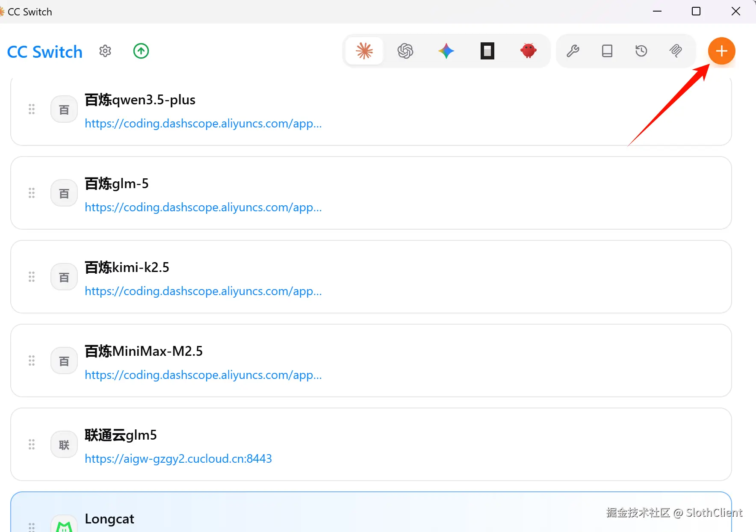
Task: Click the paperclip icon in the toolbar
Action: pos(676,51)
